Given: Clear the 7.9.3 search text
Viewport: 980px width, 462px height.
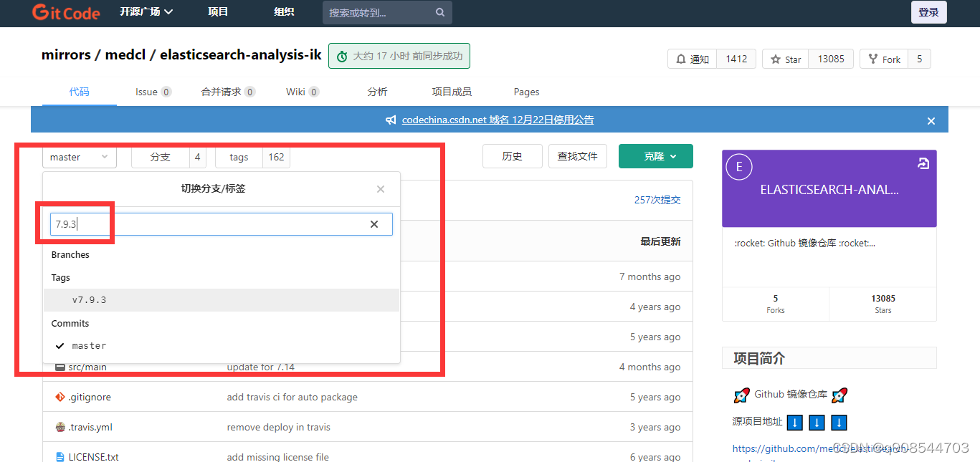Looking at the screenshot, I should pos(374,224).
